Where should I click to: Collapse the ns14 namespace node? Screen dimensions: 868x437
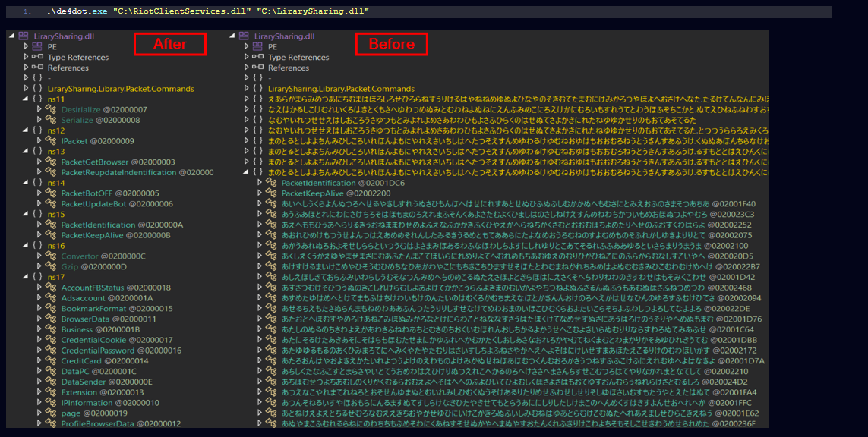coord(26,183)
